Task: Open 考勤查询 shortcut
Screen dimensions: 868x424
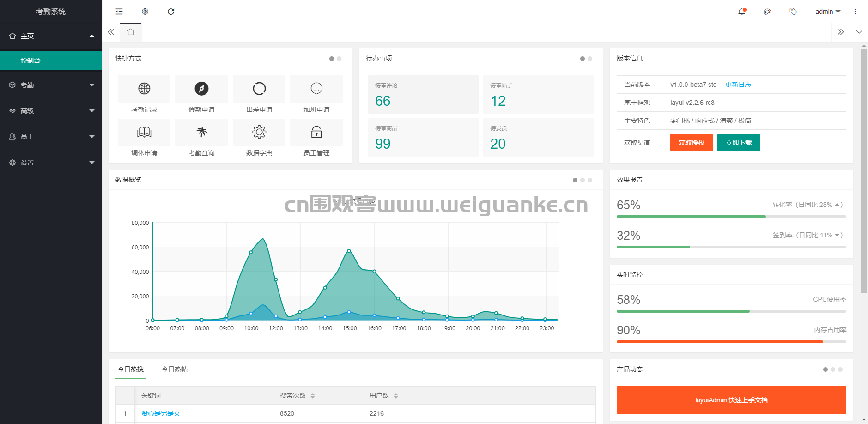Action: tap(201, 139)
